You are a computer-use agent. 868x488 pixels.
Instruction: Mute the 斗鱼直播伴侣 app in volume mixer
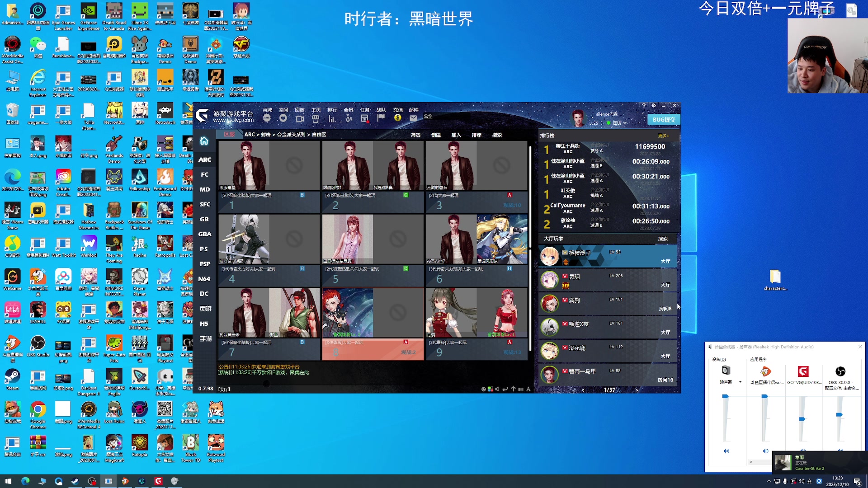[x=765, y=451]
